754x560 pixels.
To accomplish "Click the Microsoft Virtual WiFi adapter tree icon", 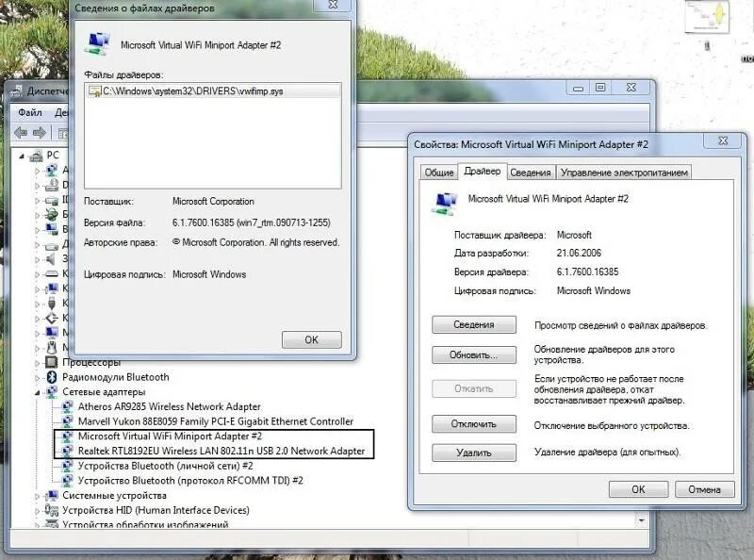I will (68, 436).
